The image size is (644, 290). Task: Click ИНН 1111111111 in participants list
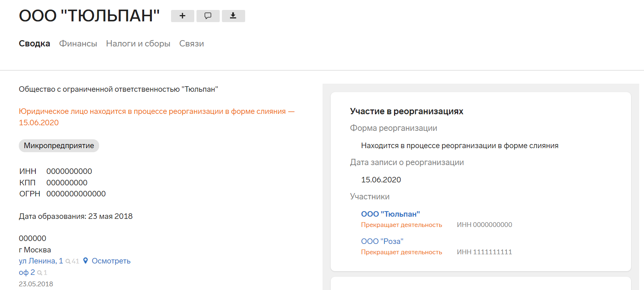pyautogui.click(x=484, y=252)
